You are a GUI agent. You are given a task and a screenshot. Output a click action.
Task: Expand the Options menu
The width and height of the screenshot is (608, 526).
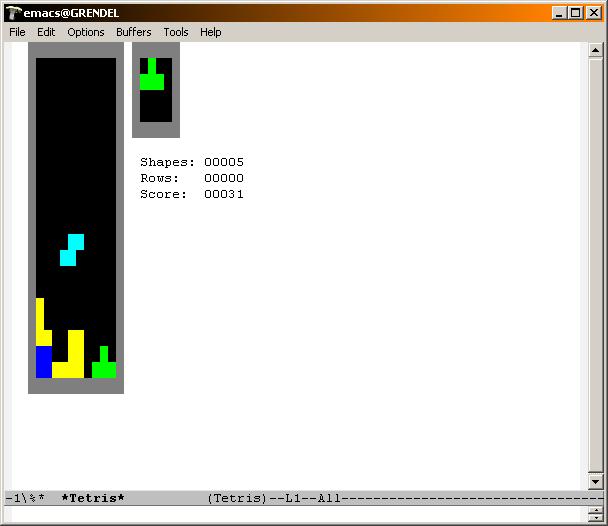click(x=86, y=32)
